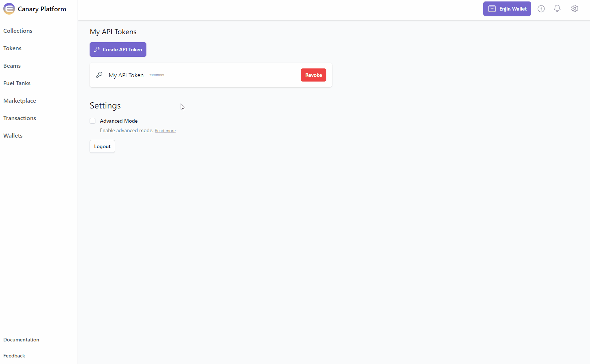Open the Feedback link

click(14, 356)
